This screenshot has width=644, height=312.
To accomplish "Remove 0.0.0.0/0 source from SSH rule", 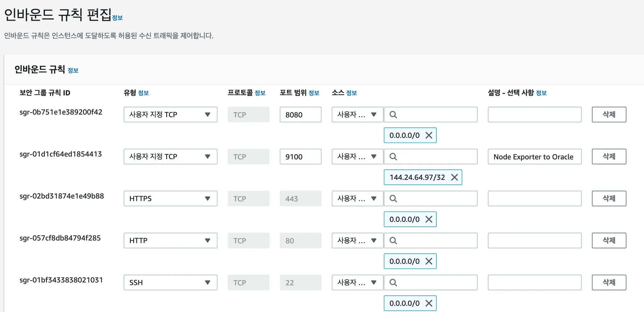I will tap(429, 303).
